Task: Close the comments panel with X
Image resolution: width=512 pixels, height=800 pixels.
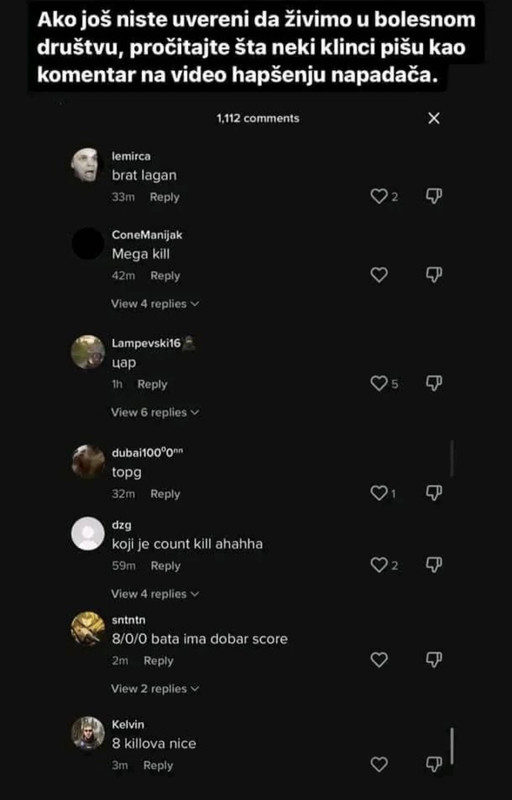Action: click(433, 118)
